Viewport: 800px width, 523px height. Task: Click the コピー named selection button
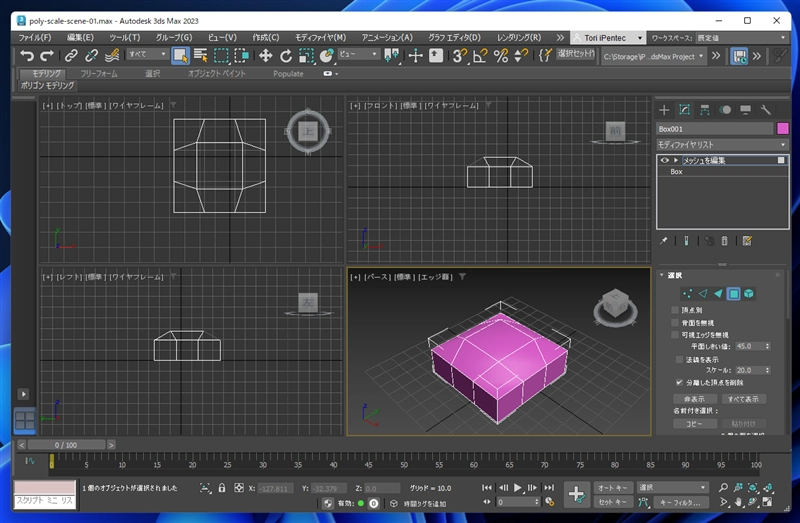694,424
